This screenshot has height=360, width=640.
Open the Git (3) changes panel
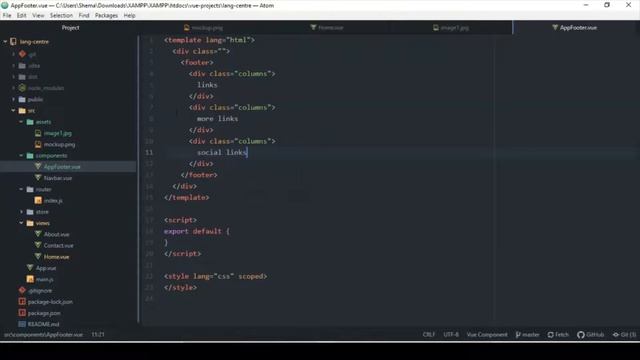click(624, 335)
